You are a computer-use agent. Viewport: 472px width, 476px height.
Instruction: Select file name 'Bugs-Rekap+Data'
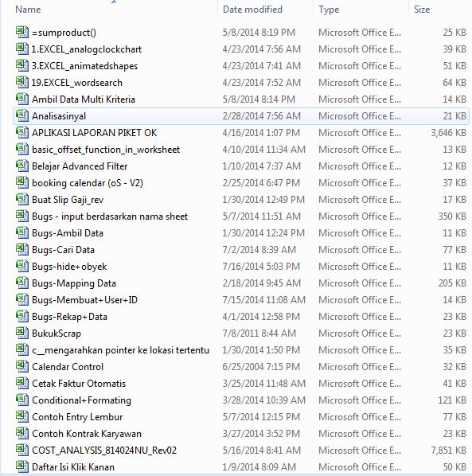pyautogui.click(x=69, y=317)
